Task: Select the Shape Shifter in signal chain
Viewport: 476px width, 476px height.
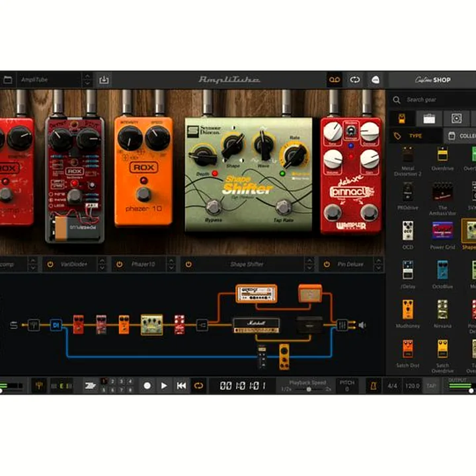Action: pos(152,325)
